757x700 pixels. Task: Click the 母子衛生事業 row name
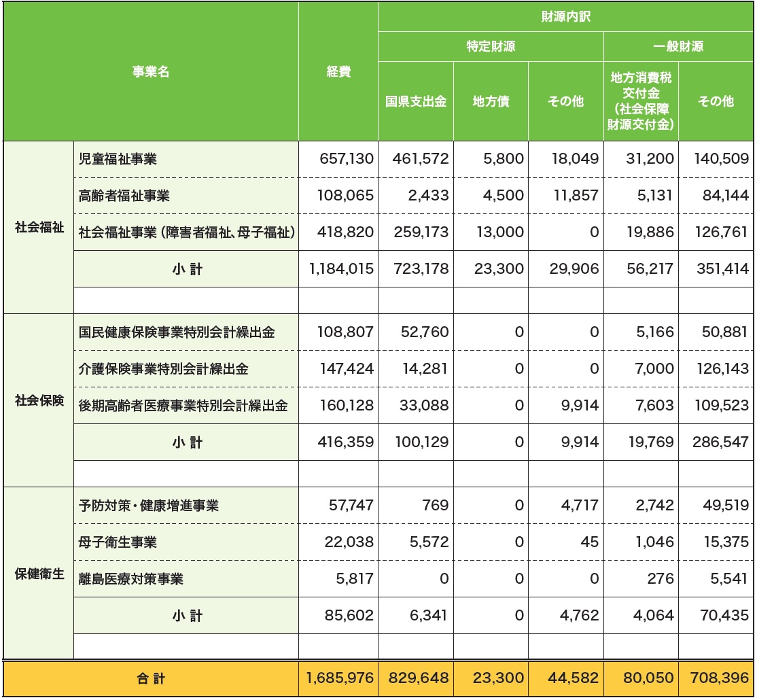(x=118, y=542)
